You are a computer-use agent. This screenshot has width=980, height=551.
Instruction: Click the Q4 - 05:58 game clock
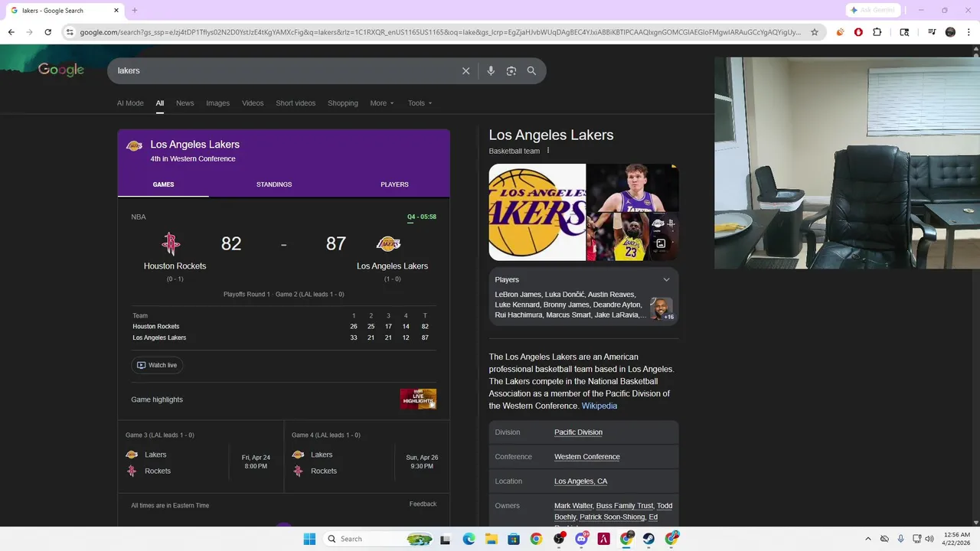pos(422,217)
